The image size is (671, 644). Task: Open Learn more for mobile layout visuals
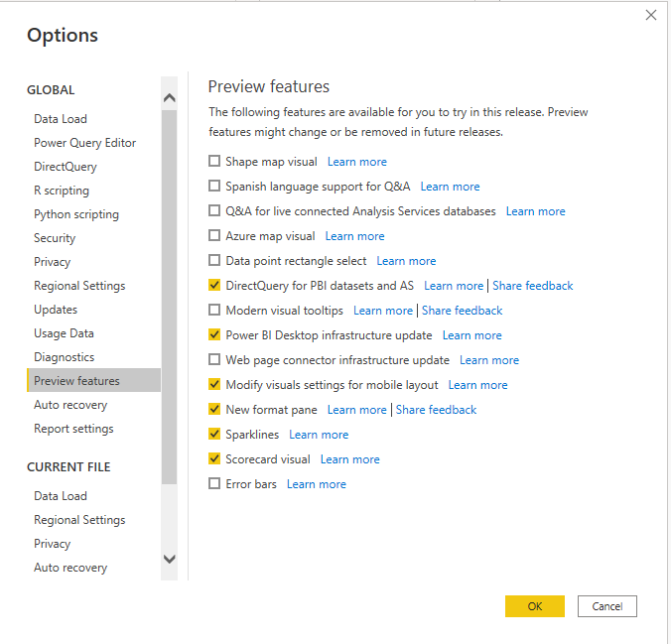click(x=477, y=385)
